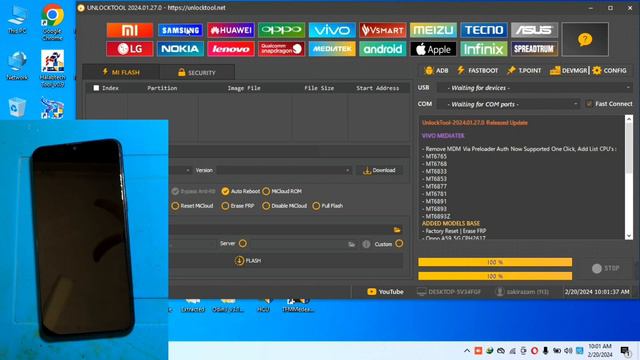Viewport: 640px width, 360px height.
Task: Start flashing with the FLASH button
Action: [248, 260]
